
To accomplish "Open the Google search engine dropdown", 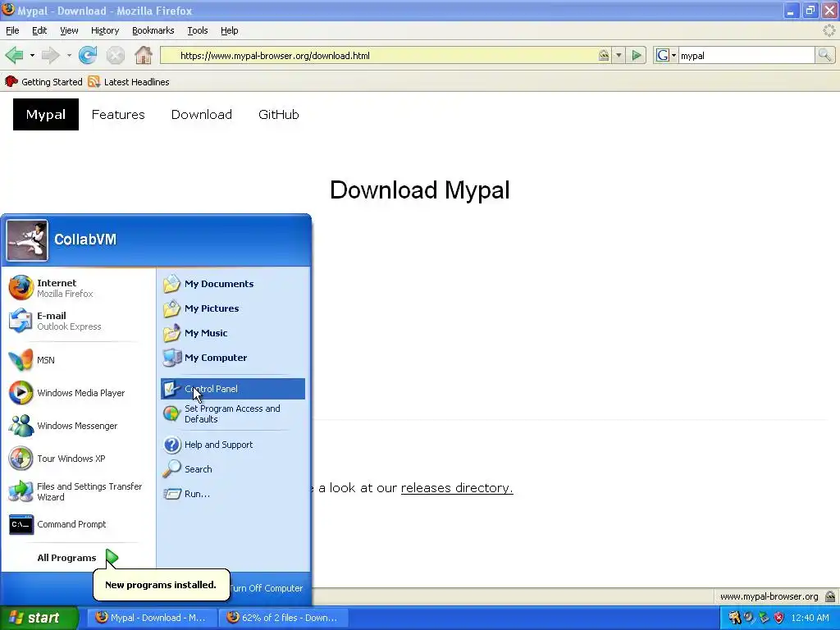I will pyautogui.click(x=666, y=55).
